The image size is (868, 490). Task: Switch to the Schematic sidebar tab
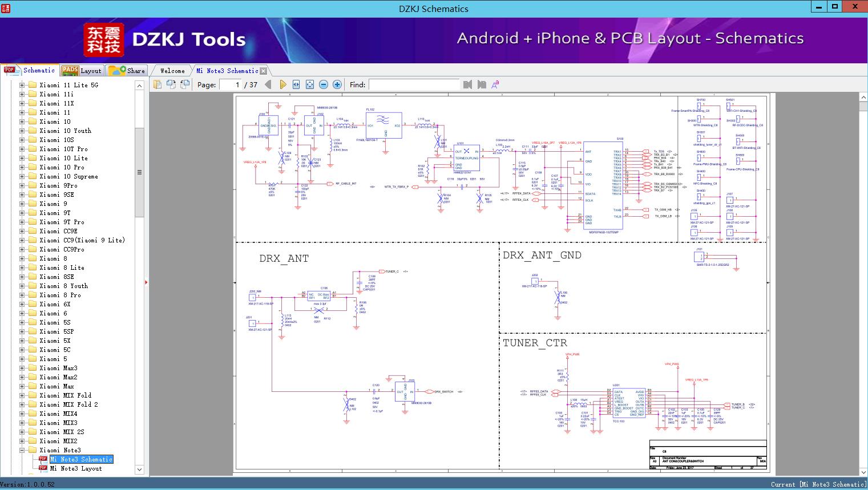click(x=29, y=70)
